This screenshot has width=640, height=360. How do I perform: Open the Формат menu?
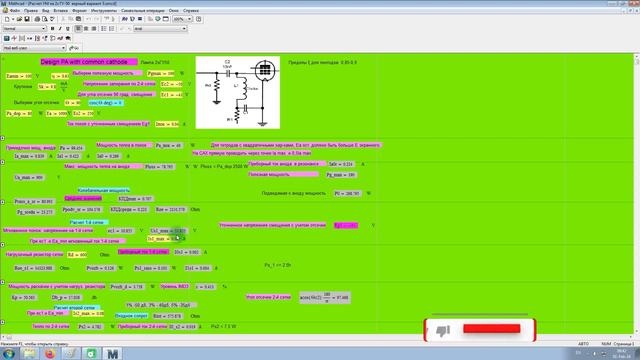[79, 11]
